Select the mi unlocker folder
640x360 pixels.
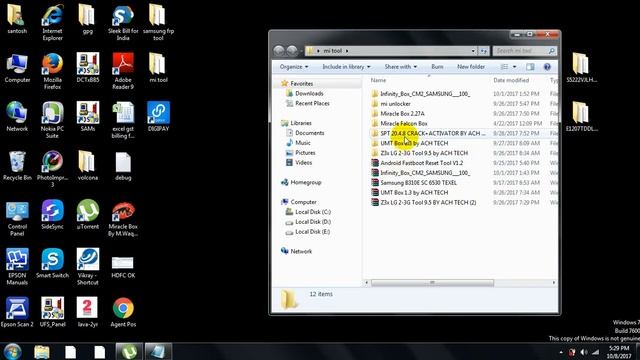(395, 104)
